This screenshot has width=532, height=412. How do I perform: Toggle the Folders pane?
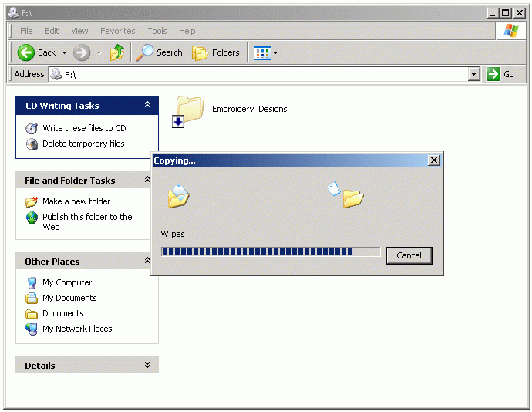[216, 52]
